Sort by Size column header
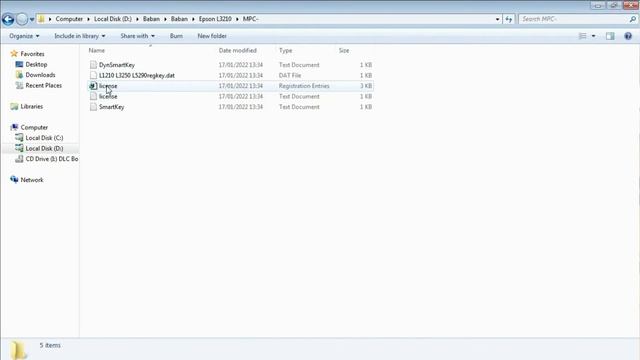Viewport: 640px width, 360px height. point(344,50)
